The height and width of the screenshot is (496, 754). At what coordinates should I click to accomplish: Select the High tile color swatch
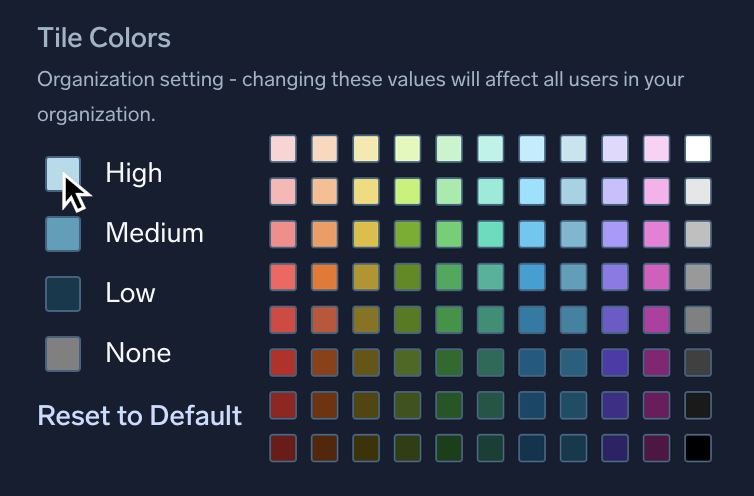pyautogui.click(x=63, y=174)
